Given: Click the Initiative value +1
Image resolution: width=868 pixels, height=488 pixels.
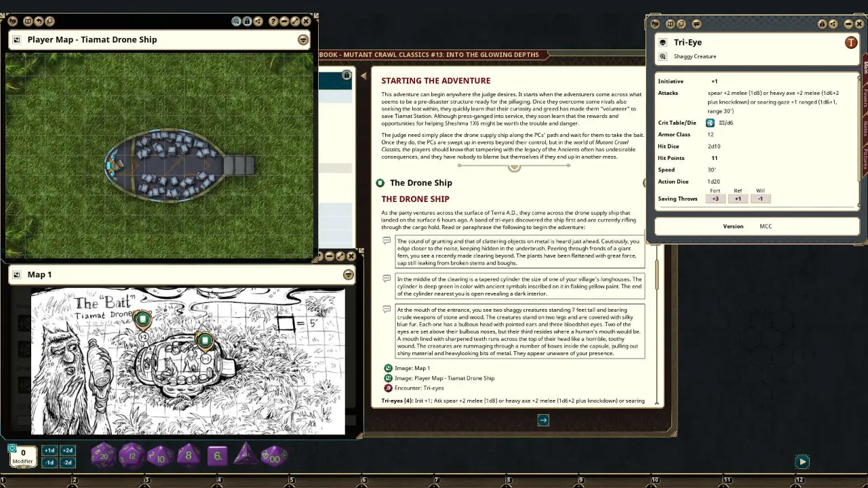Looking at the screenshot, I should click(714, 81).
